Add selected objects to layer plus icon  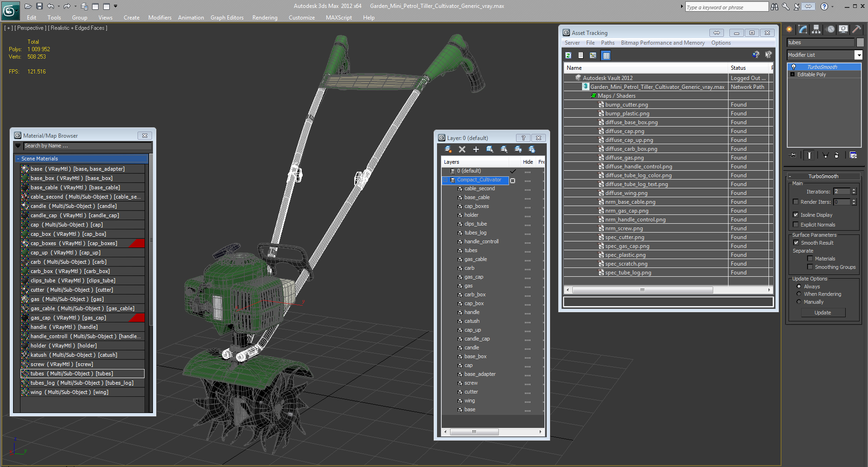pyautogui.click(x=476, y=149)
